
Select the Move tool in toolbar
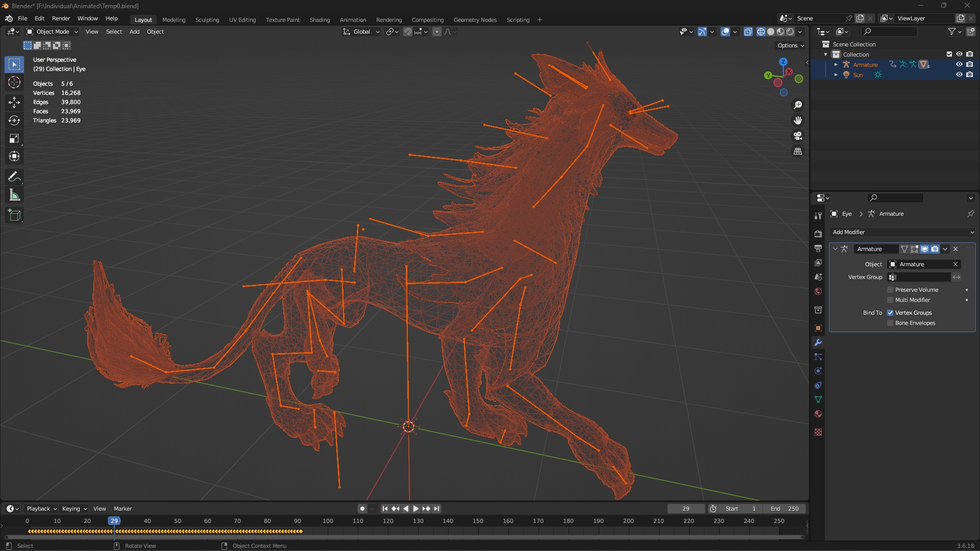coord(14,102)
